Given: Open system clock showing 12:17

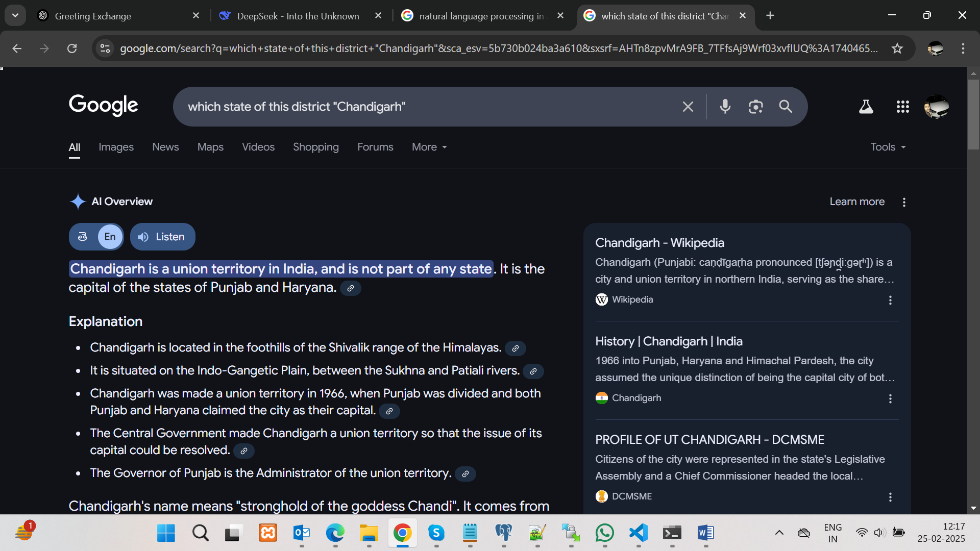Looking at the screenshot, I should (x=941, y=533).
